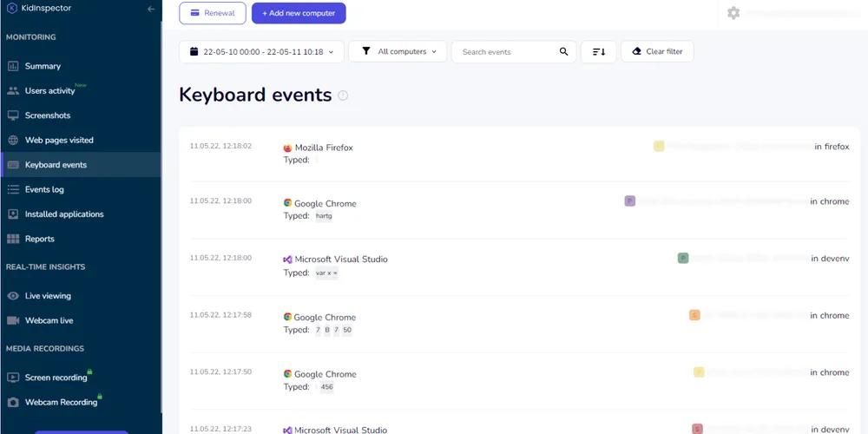Click the sort order icon button

tap(598, 52)
